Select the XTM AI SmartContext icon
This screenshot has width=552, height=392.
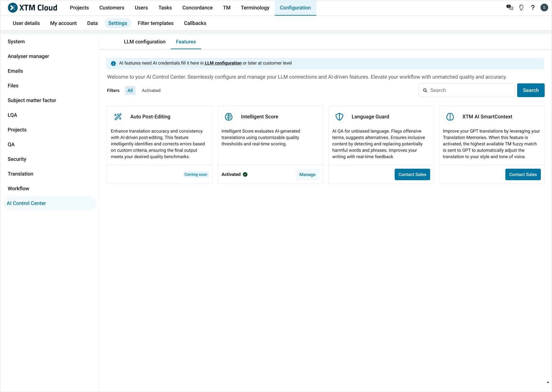point(450,117)
